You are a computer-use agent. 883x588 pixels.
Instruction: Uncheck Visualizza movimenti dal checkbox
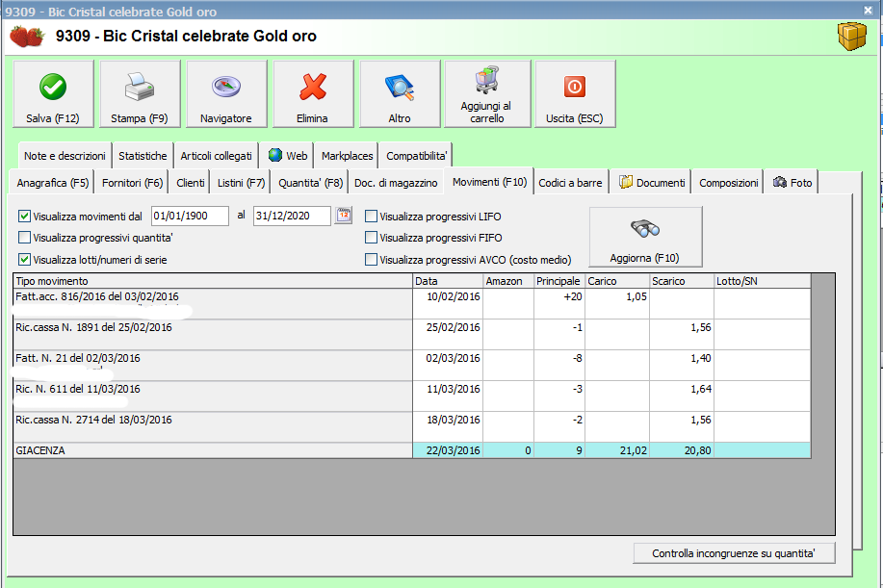pos(24,217)
